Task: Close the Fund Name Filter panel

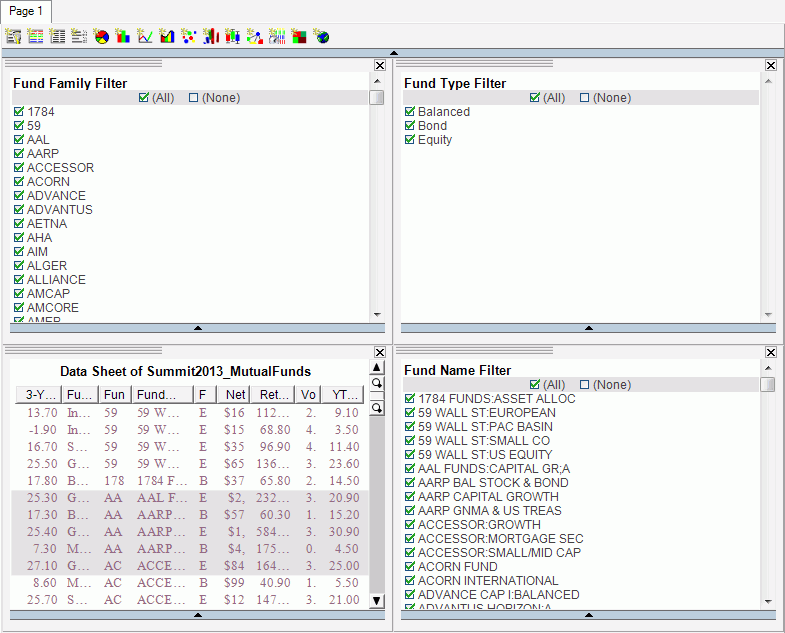Action: pyautogui.click(x=771, y=353)
